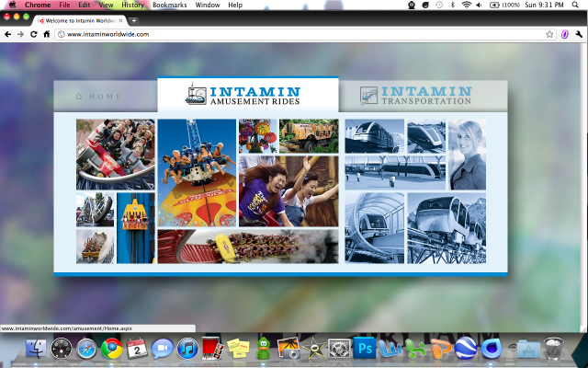
Task: Click the photo of two laughing women
Action: [288, 191]
